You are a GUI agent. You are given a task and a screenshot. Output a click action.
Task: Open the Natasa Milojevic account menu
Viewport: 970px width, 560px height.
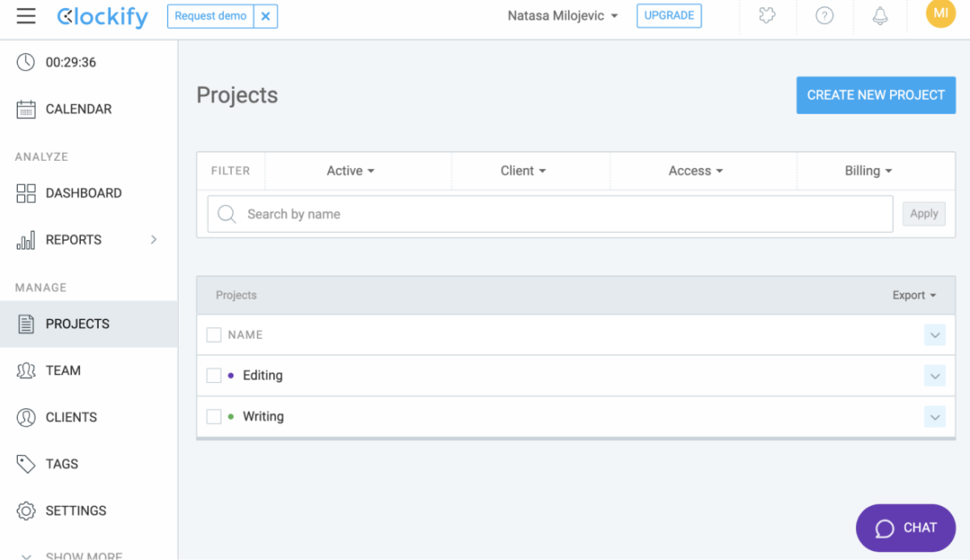[562, 15]
